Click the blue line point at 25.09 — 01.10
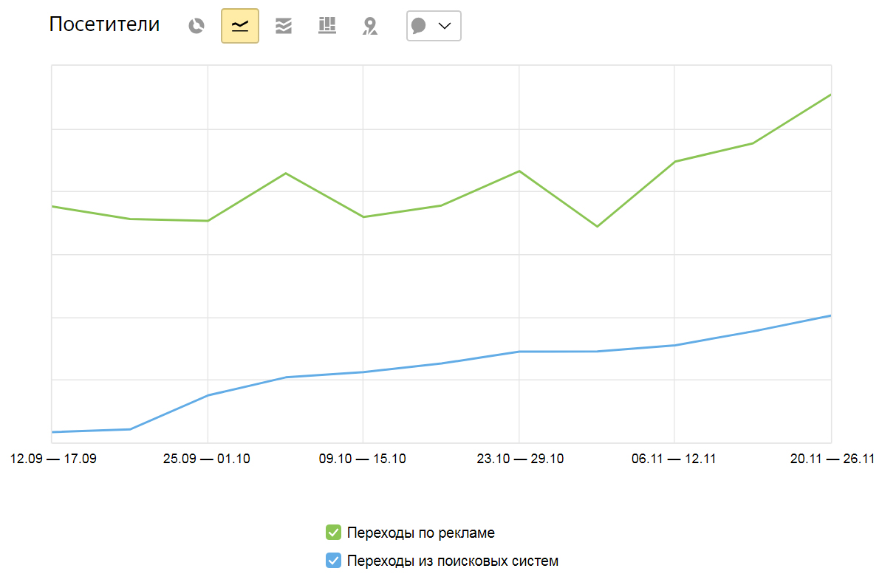The width and height of the screenshot is (882, 588). (x=208, y=395)
